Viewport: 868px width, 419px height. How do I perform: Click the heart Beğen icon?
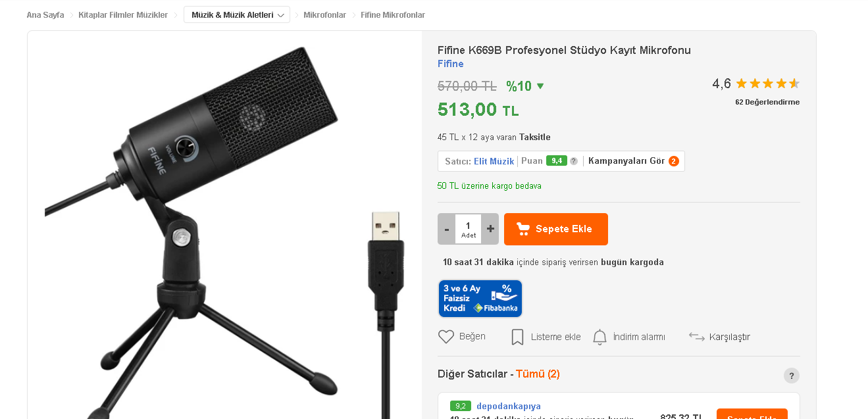click(446, 337)
